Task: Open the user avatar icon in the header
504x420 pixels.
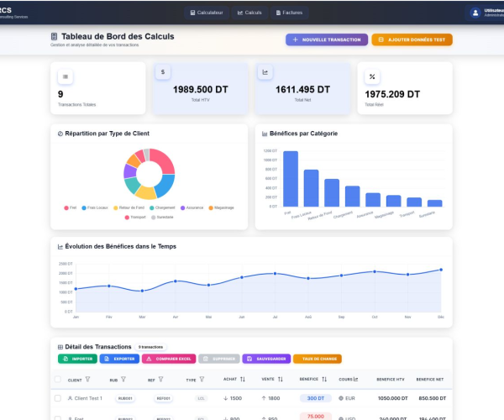Action: click(x=475, y=13)
